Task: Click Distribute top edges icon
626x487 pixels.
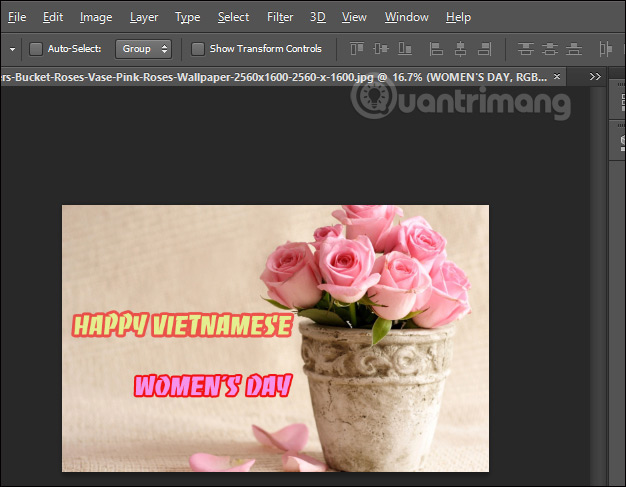Action: pyautogui.click(x=526, y=49)
